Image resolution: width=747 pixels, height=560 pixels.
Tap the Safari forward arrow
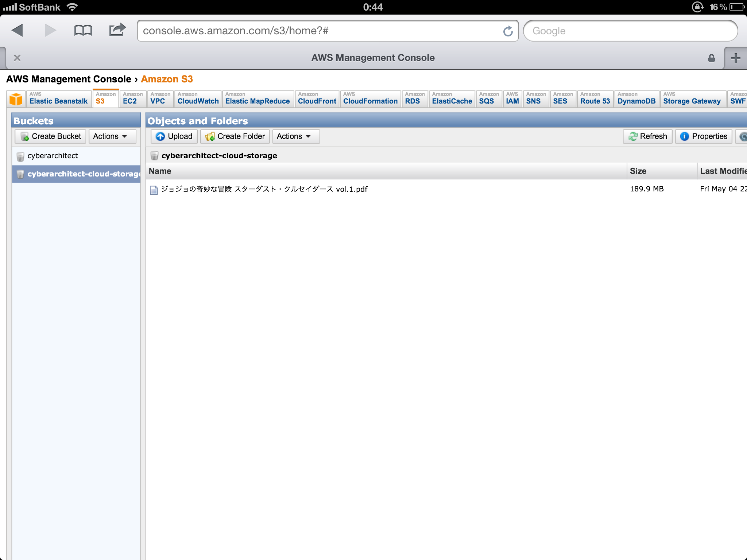coord(50,30)
